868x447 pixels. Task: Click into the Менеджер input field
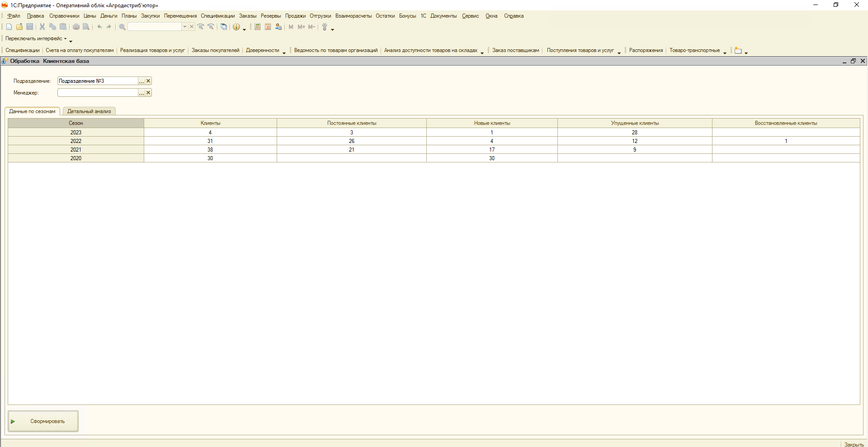(x=97, y=93)
